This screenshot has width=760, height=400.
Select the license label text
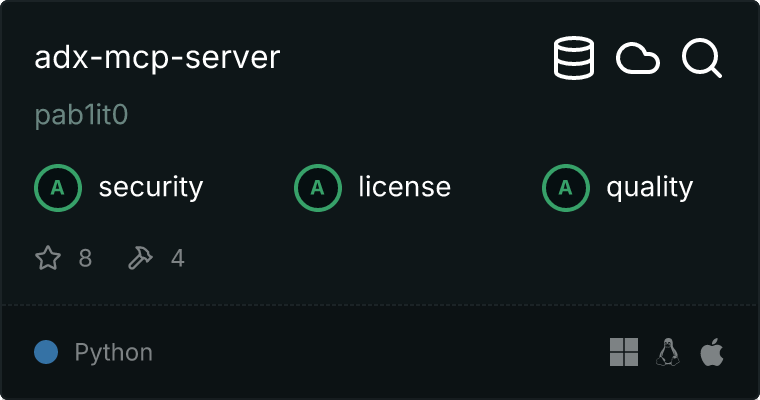[404, 187]
